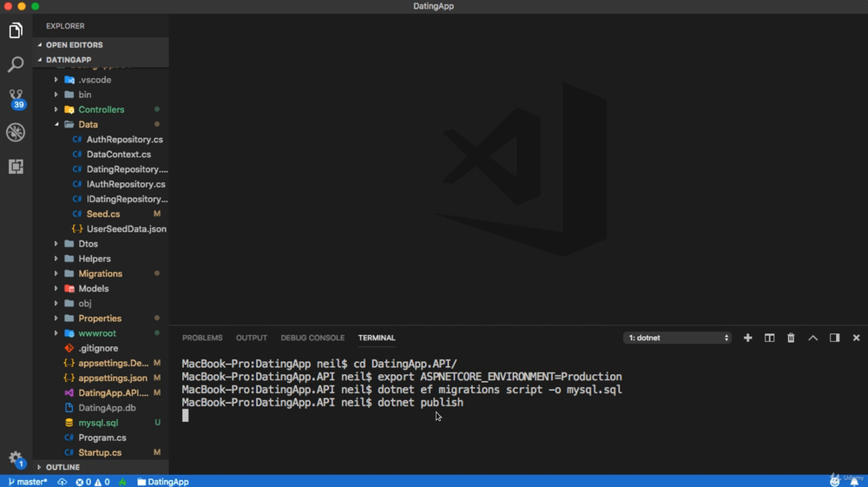The height and width of the screenshot is (487, 868).
Task: Switch to the PROBLEMS tab
Action: [x=202, y=338]
